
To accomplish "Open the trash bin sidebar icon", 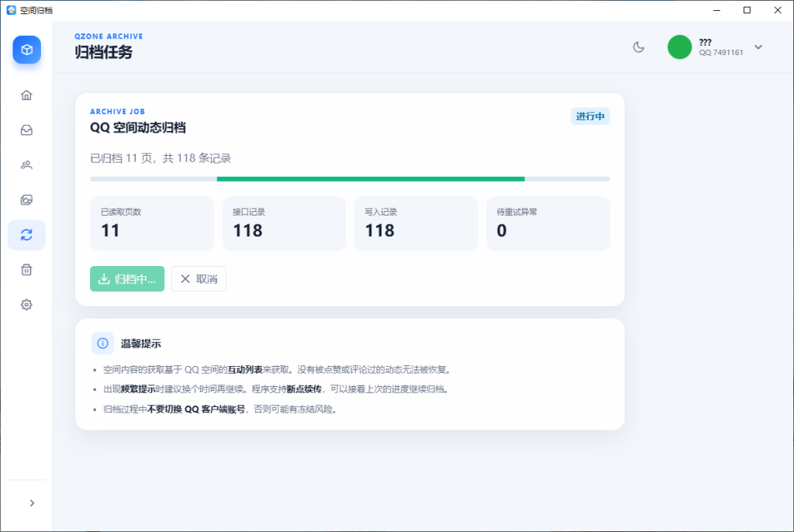I will 26,270.
